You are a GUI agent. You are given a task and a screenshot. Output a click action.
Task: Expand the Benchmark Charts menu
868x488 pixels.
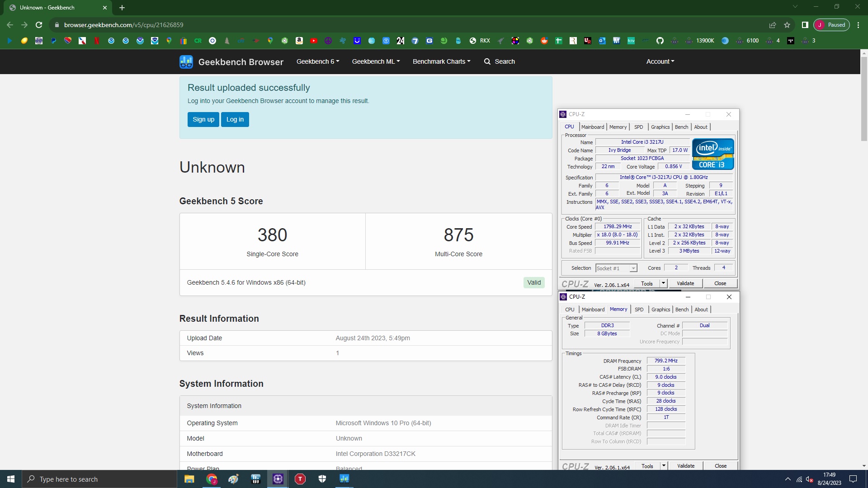click(441, 61)
